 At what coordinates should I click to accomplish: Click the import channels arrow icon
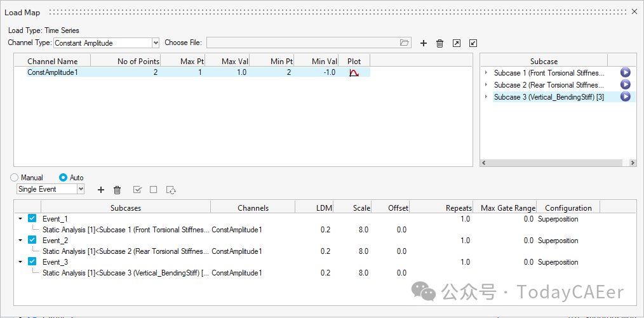[473, 43]
